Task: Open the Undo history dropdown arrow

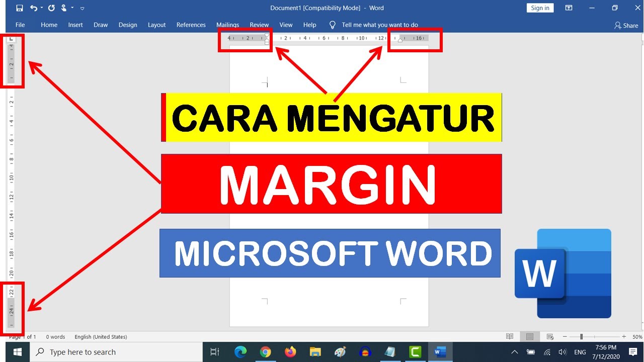Action: coord(41,8)
